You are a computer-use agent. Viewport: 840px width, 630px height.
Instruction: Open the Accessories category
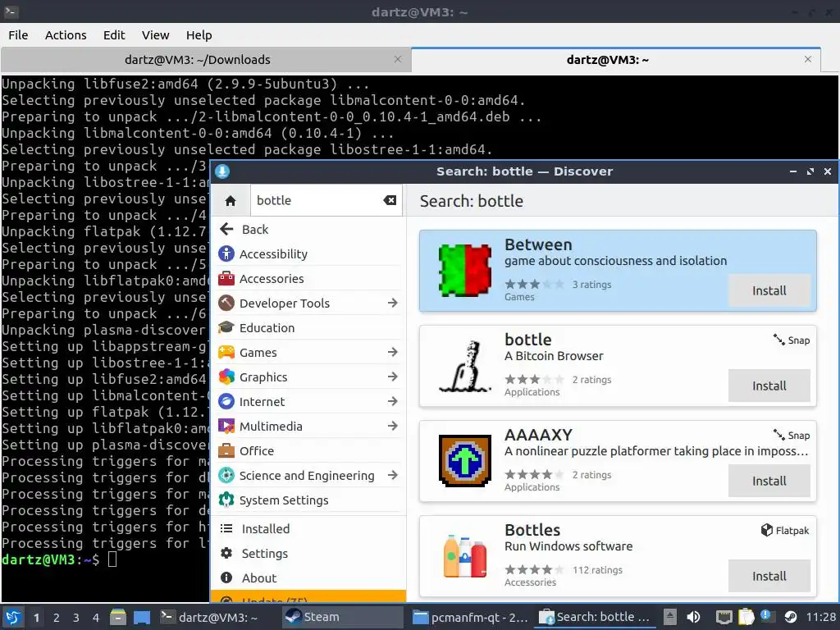[308, 279]
